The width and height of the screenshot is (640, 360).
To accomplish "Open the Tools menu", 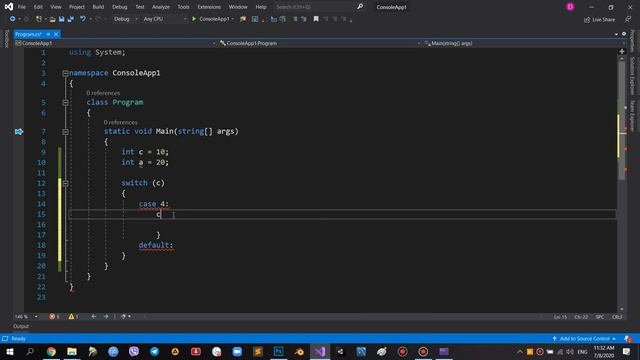I will click(x=183, y=7).
